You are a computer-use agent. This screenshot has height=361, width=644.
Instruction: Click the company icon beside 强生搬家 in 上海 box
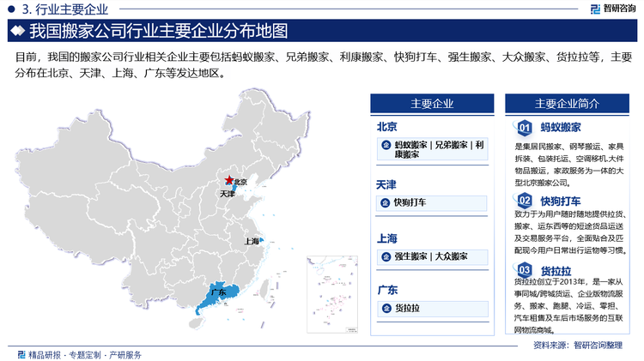pyautogui.click(x=386, y=256)
